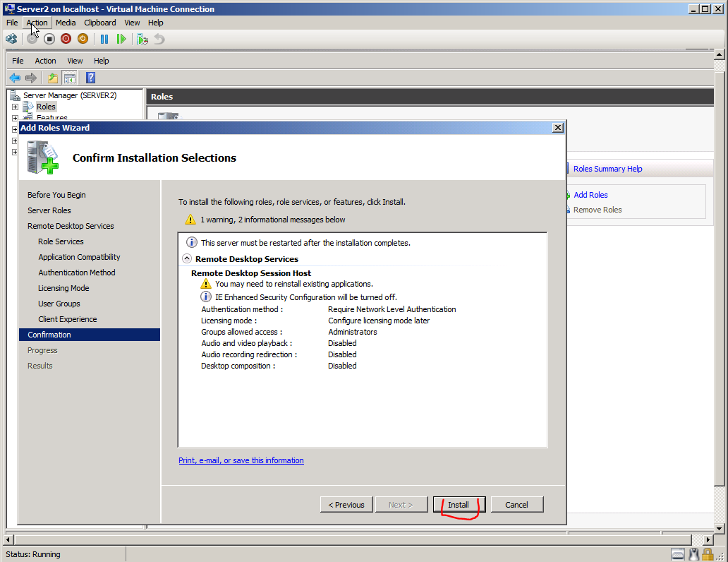728x562 pixels.
Task: Go to Before You Begin step
Action: [x=56, y=195]
